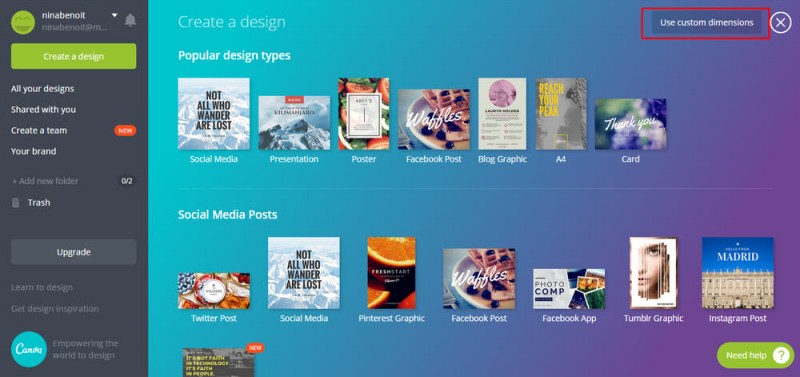Open Shared with you section

click(43, 110)
